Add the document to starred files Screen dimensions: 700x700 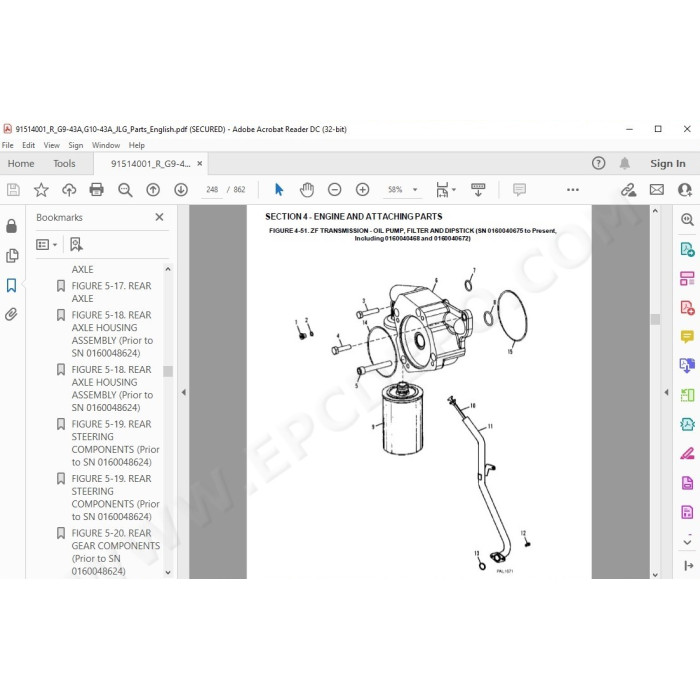tap(41, 190)
